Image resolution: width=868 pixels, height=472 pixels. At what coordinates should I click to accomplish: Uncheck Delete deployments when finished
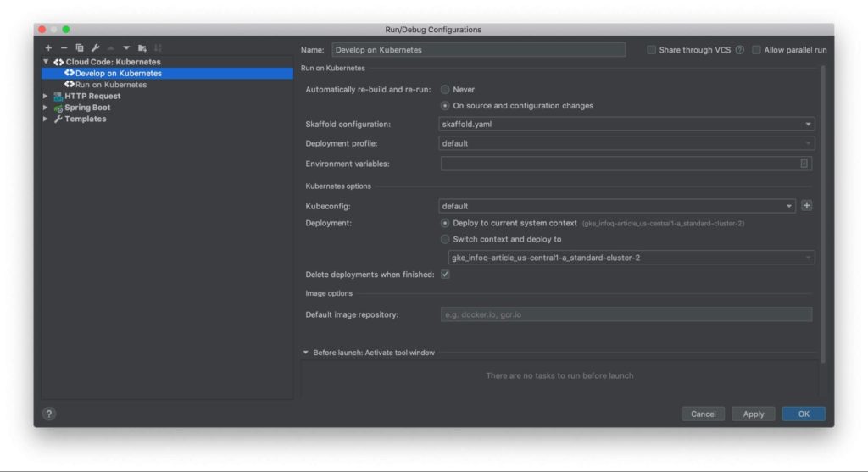pos(445,275)
